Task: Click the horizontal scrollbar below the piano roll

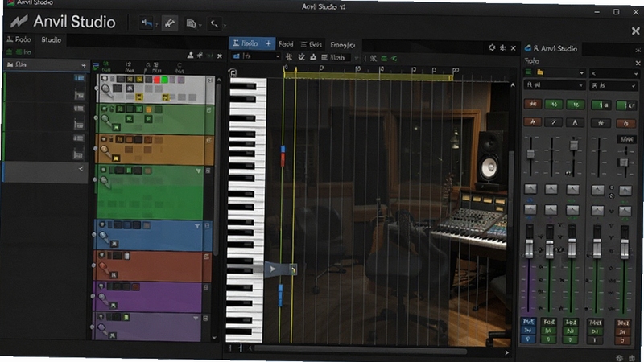Action: click(361, 349)
